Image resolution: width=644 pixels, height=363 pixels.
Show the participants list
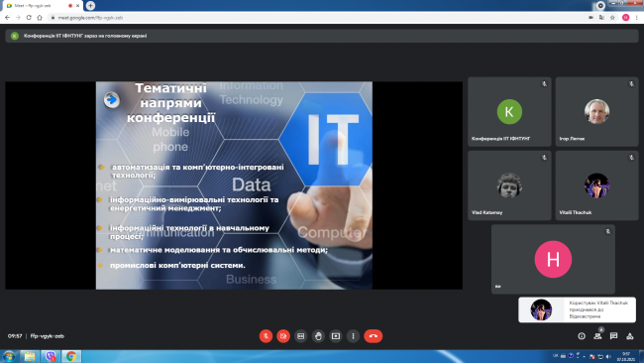(597, 336)
